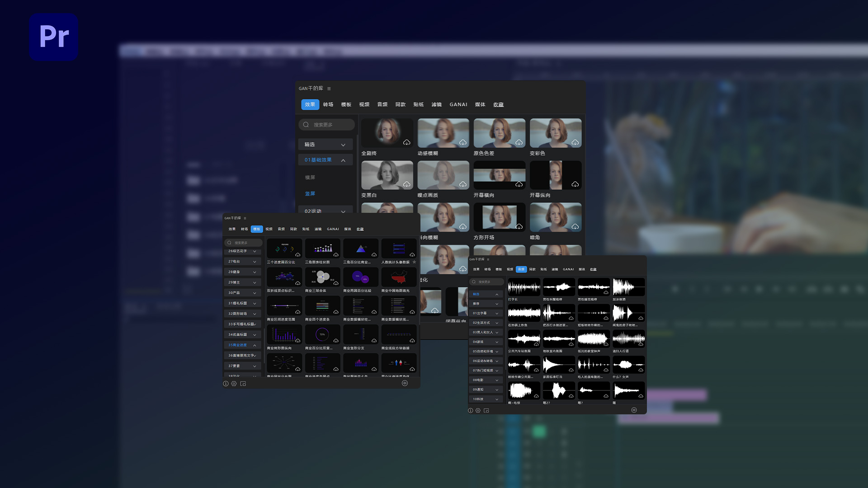Collapse the 01基础效果 category

click(x=343, y=160)
